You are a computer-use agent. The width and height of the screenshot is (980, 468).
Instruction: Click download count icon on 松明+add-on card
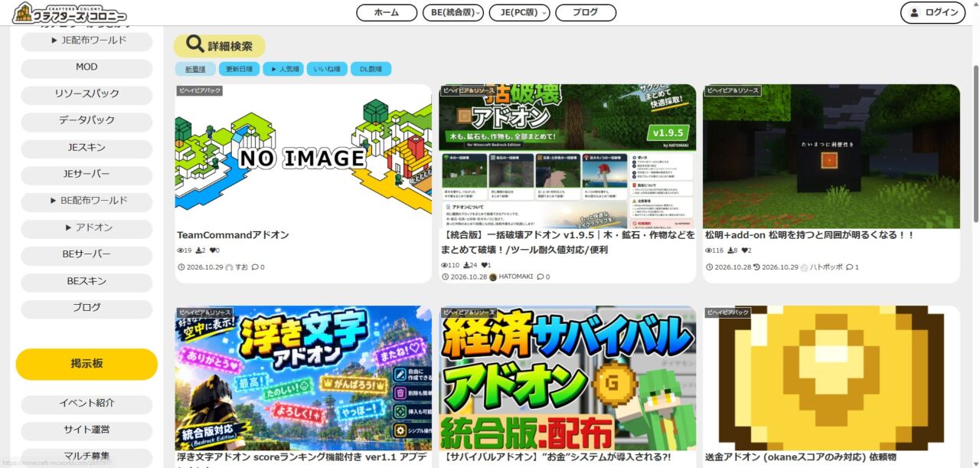click(x=731, y=250)
